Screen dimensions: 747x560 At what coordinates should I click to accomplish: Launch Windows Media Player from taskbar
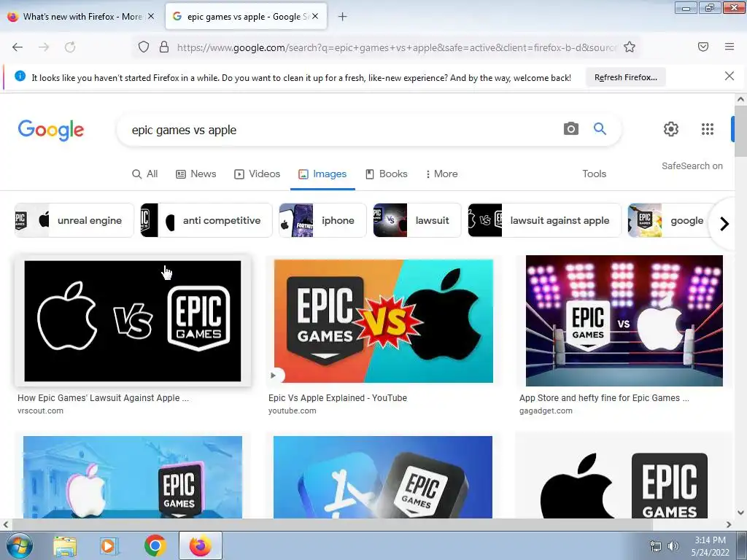[108, 546]
